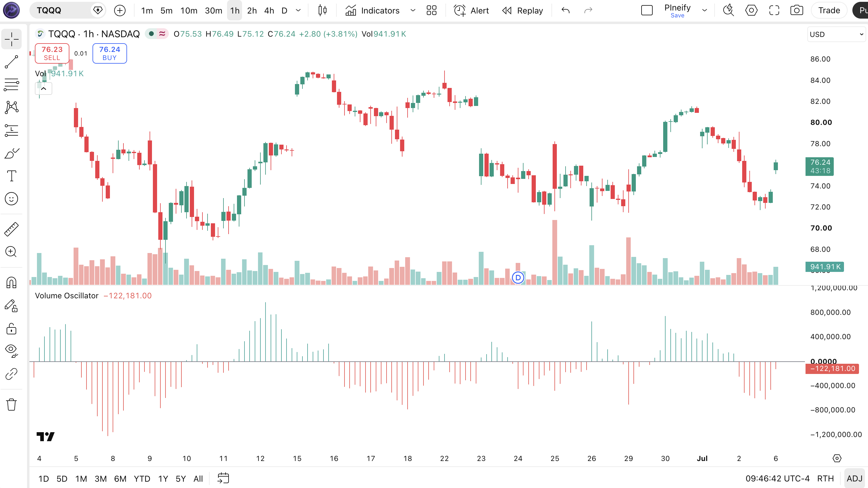This screenshot has width=868, height=488.
Task: Open the Indicators dialog
Action: pos(372,11)
